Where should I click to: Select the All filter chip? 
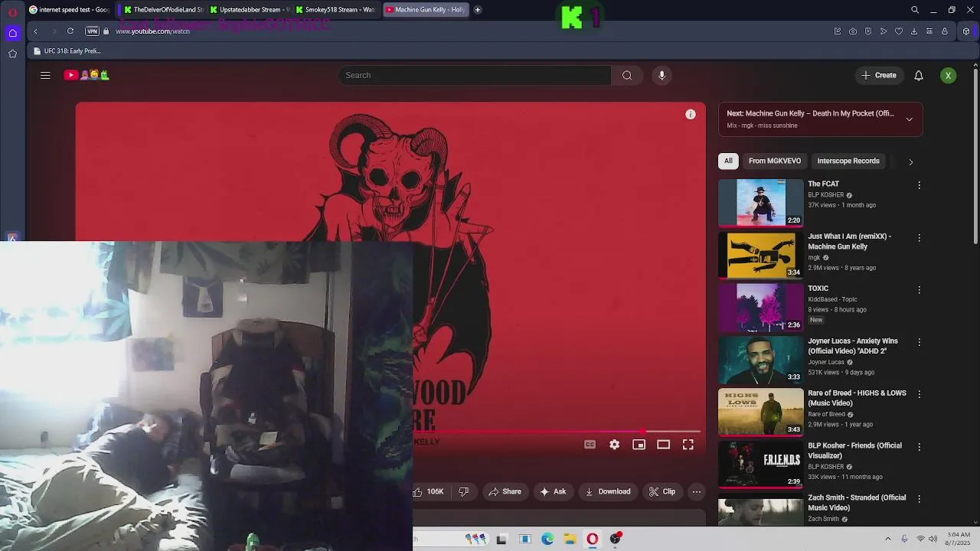click(x=728, y=161)
